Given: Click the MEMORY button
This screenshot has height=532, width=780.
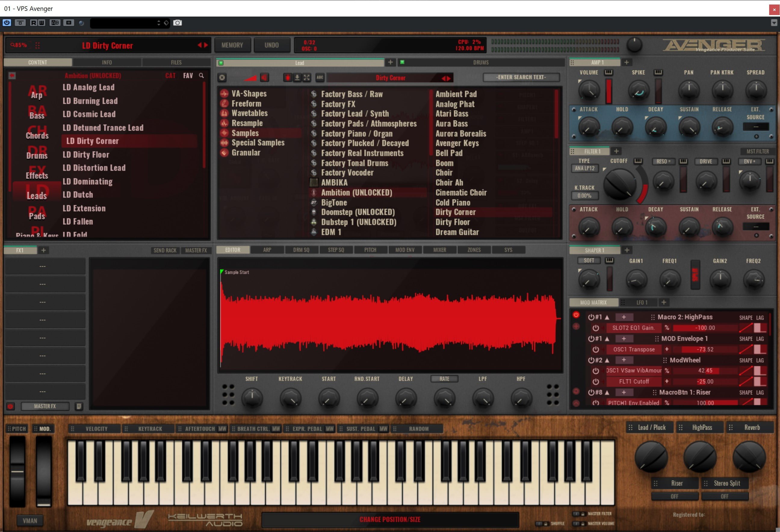Looking at the screenshot, I should pos(232,45).
